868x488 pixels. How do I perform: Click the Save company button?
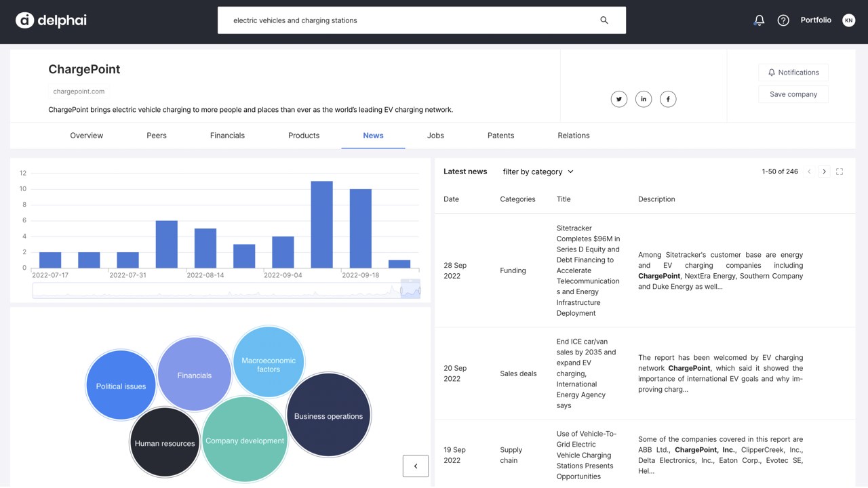(x=793, y=94)
